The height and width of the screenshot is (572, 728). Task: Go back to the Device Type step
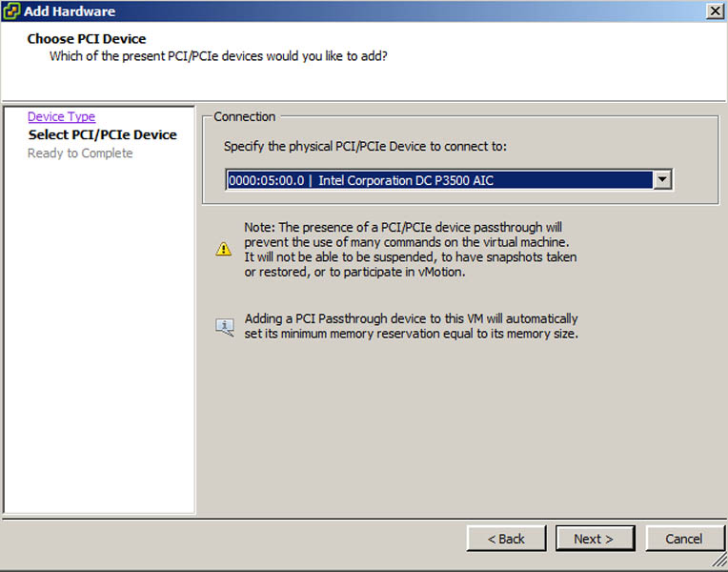tap(61, 116)
